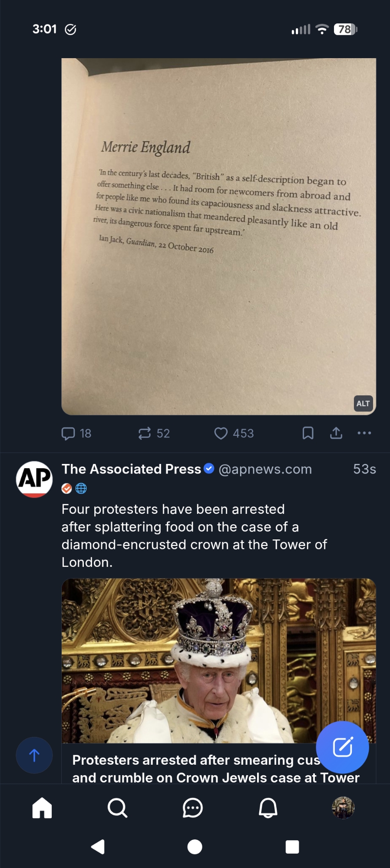Image resolution: width=390 pixels, height=868 pixels.
Task: Reply to the Merrie England post
Action: (x=69, y=434)
